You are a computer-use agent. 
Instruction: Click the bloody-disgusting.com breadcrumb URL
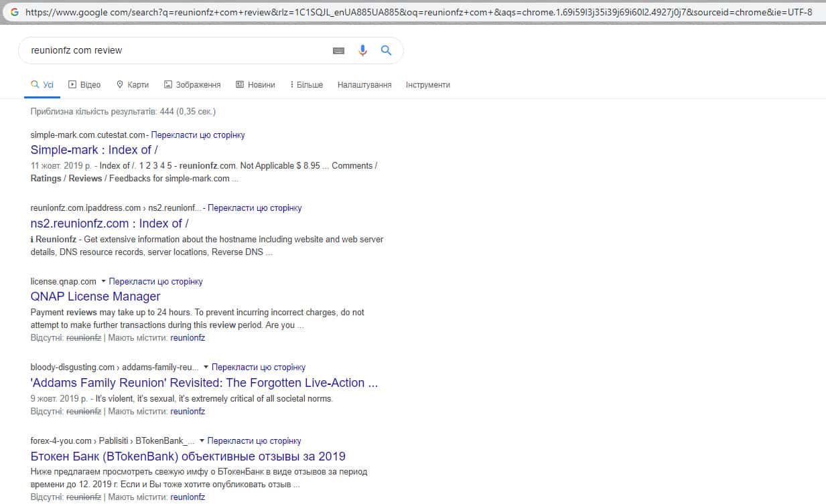[115, 367]
